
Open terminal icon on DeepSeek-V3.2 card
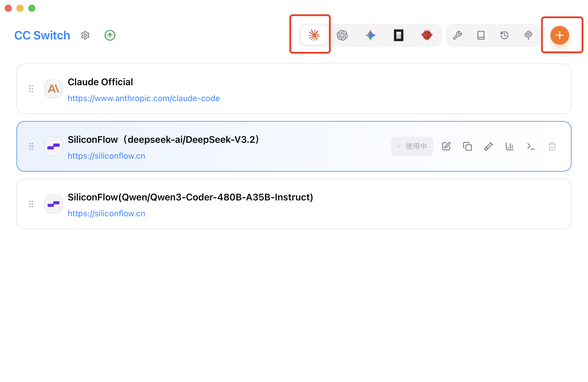pyautogui.click(x=531, y=146)
